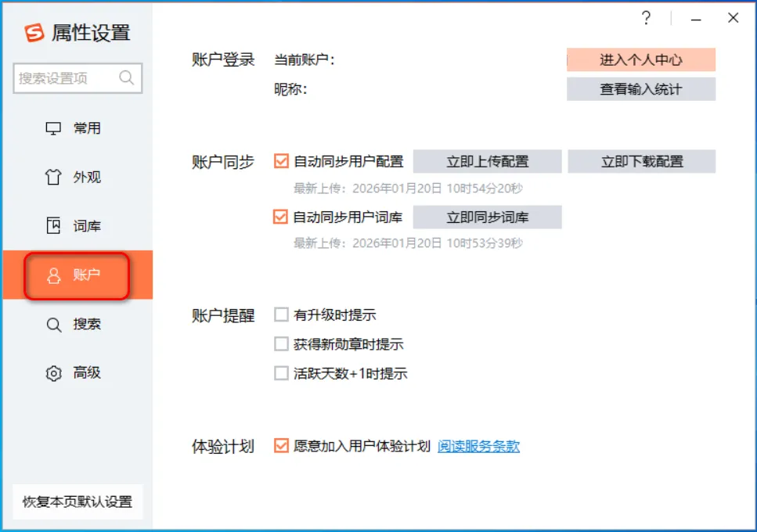
Task: Uncheck 愿意加入用户体验计划
Action: pos(280,446)
